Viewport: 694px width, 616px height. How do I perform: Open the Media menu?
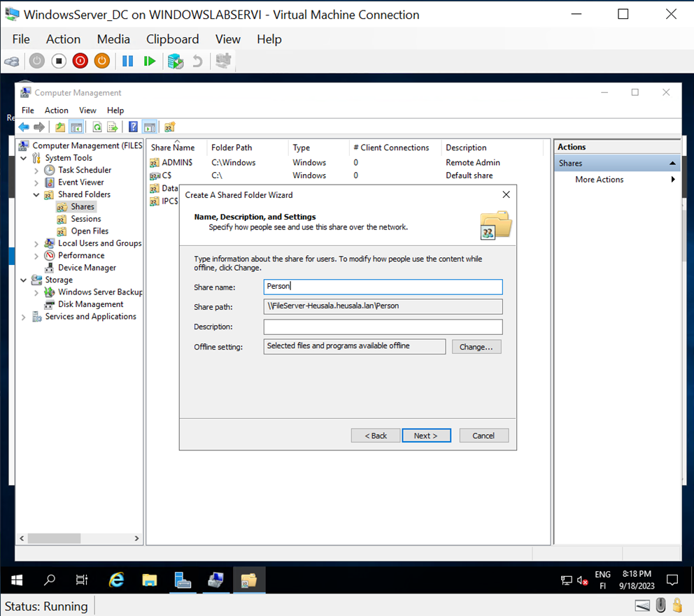point(113,39)
